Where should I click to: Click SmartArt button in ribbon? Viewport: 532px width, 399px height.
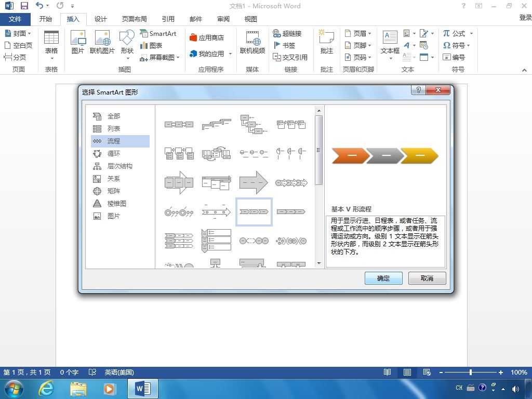(158, 33)
